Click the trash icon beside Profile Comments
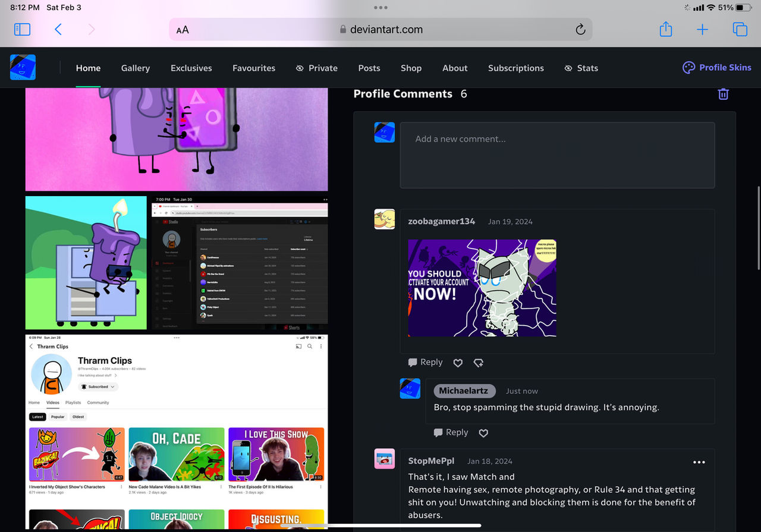 724,94
